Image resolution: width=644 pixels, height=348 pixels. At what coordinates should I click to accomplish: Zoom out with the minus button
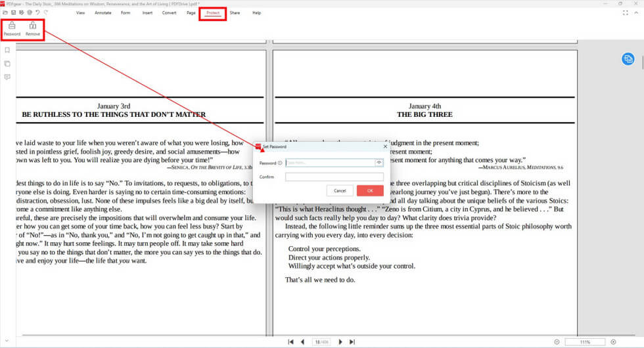[x=557, y=342]
